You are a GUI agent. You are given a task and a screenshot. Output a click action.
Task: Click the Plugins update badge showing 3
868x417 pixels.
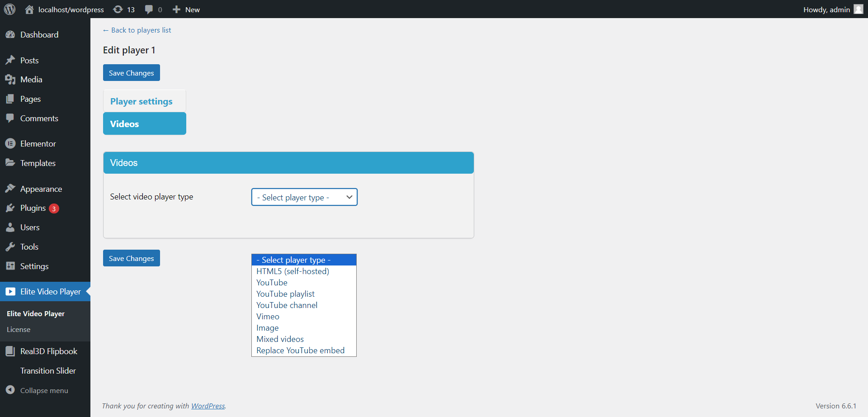[54, 208]
